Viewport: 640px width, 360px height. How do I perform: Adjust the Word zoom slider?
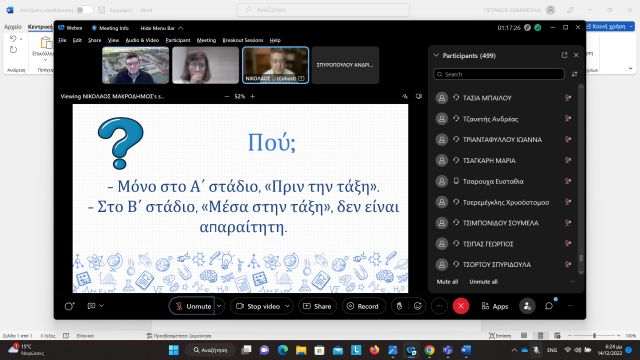coord(594,336)
